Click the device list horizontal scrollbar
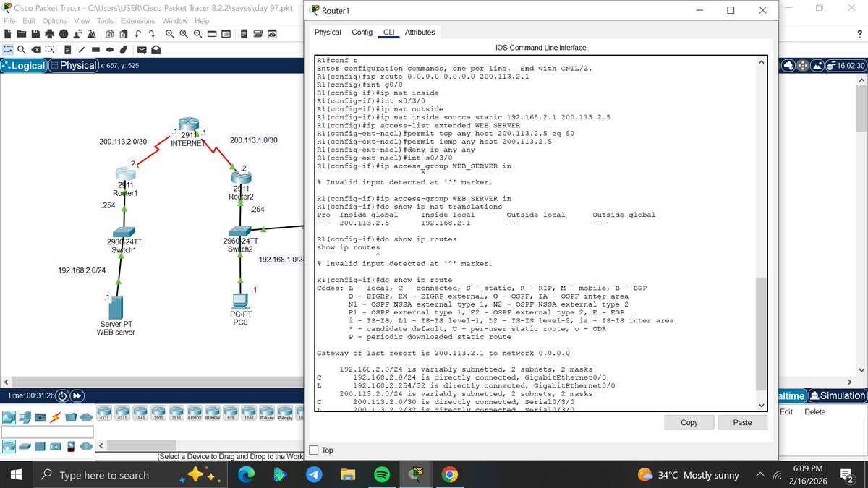 141,445
